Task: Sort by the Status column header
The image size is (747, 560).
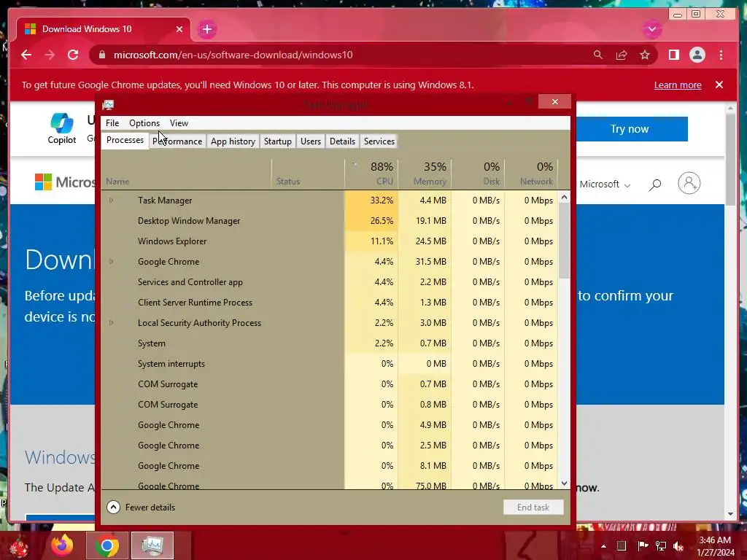Action: [x=309, y=174]
